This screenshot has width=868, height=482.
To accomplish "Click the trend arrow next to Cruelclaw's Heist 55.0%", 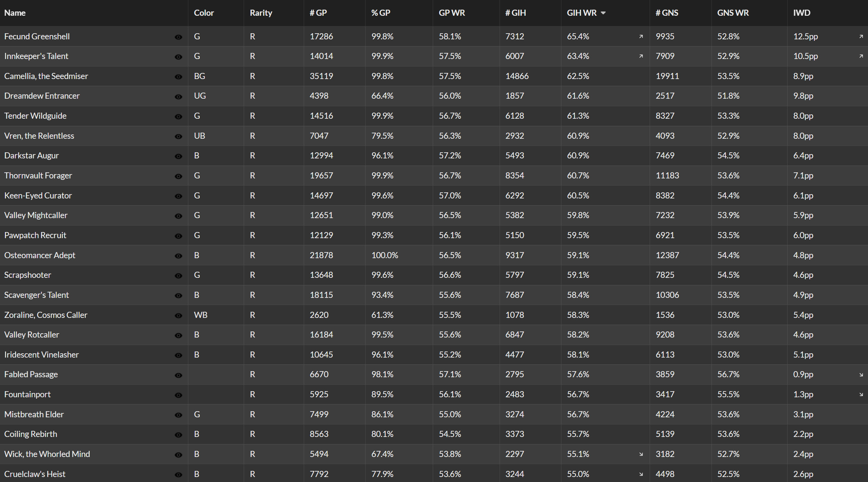I will [641, 474].
